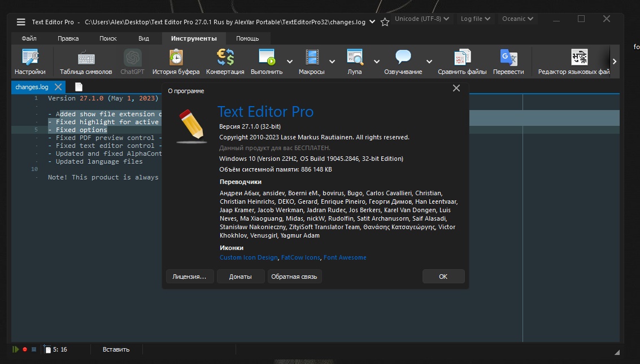The height and width of the screenshot is (364, 640).
Task: Click the Text Editor Pro heading
Action: point(265,112)
